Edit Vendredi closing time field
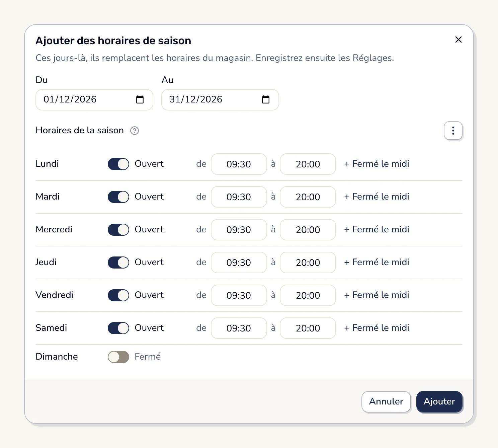Viewport: 498px width, 448px height. pyautogui.click(x=308, y=295)
